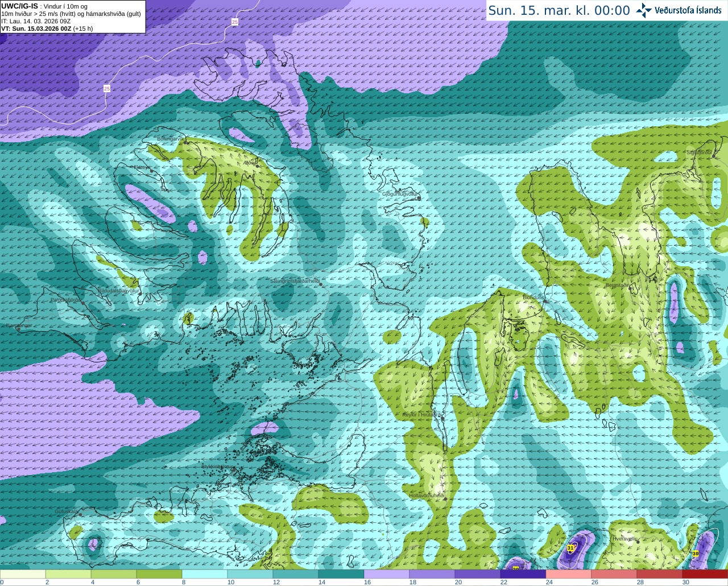
Task: Click the Reykir í Hrútafirði station label
Action: pyautogui.click(x=422, y=415)
